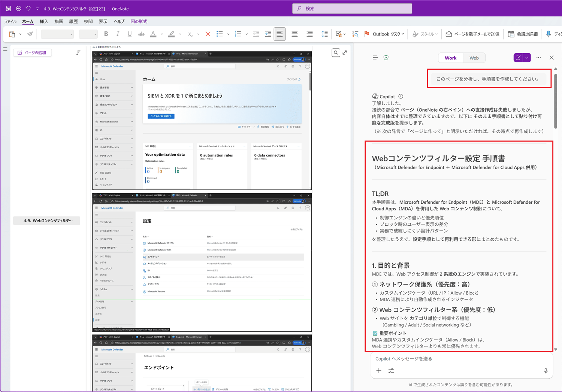The image size is (562, 392).
Task: Switch to the 描画 tab
Action: (59, 22)
